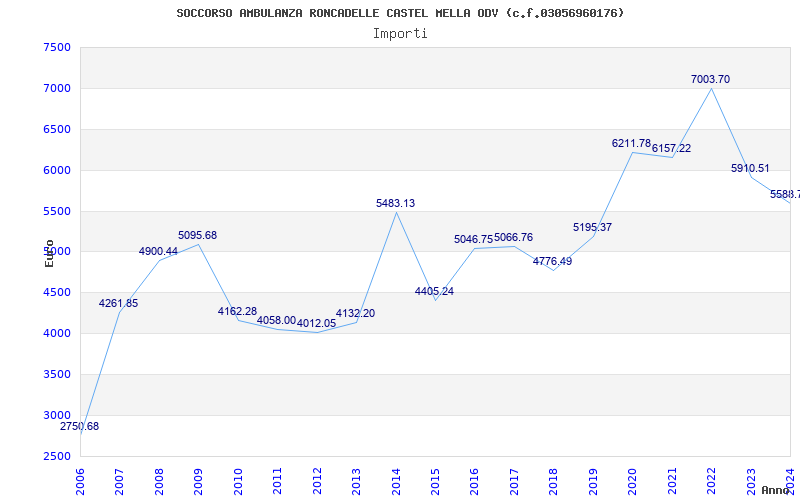Select the data label 4058.00
This screenshot has height=500, width=800.
[x=276, y=320]
